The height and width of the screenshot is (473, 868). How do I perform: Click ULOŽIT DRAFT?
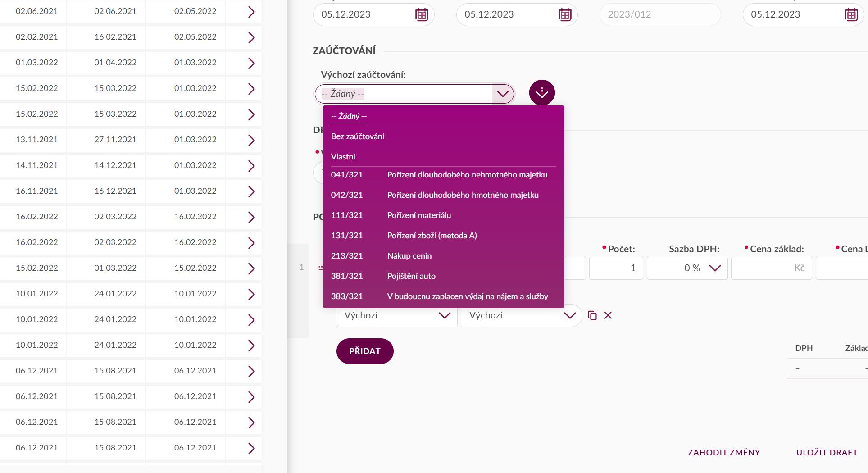click(827, 452)
